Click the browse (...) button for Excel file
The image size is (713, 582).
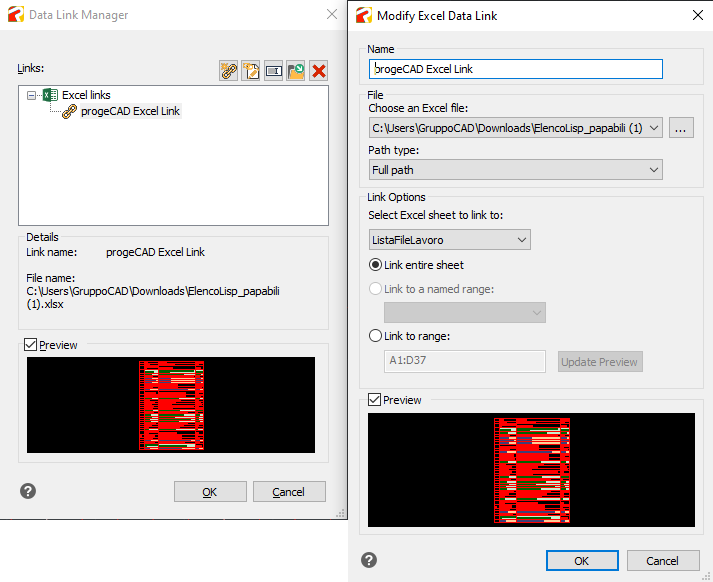point(681,128)
